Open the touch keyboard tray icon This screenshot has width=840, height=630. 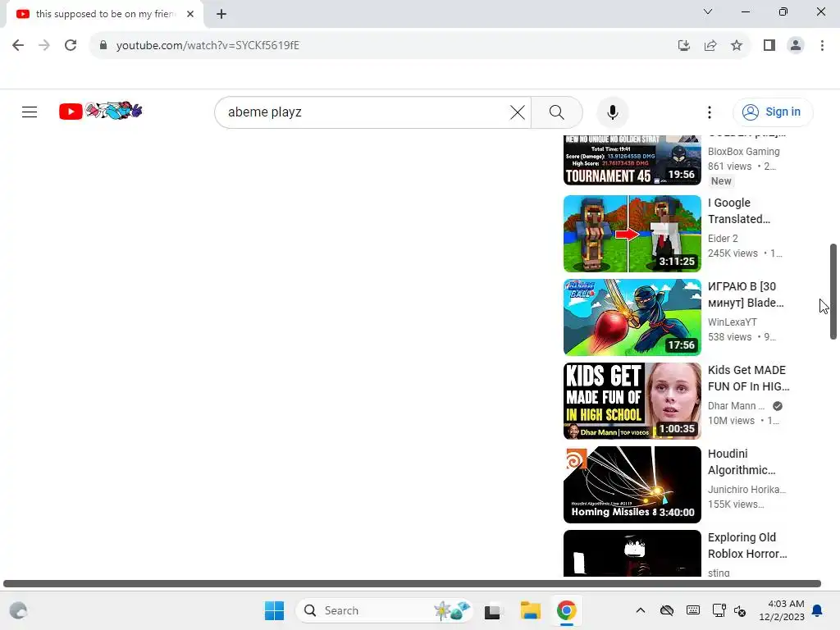[692, 610]
